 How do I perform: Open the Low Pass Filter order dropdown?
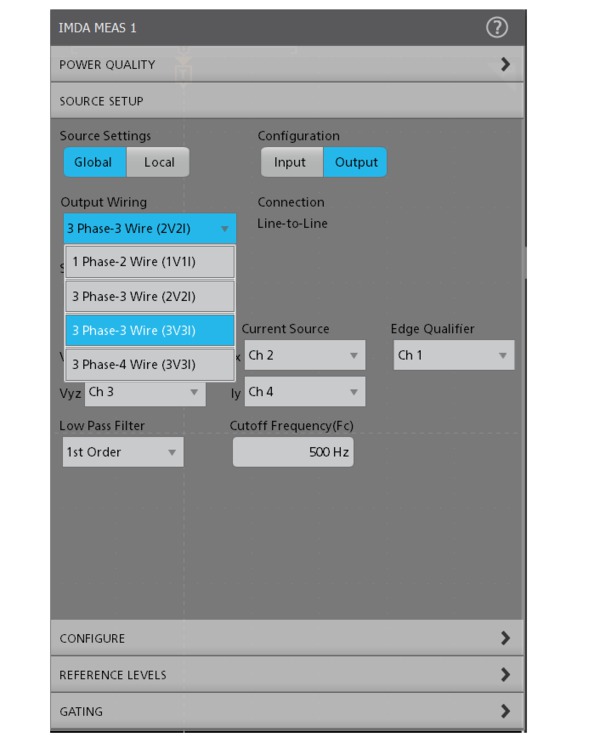coord(124,452)
